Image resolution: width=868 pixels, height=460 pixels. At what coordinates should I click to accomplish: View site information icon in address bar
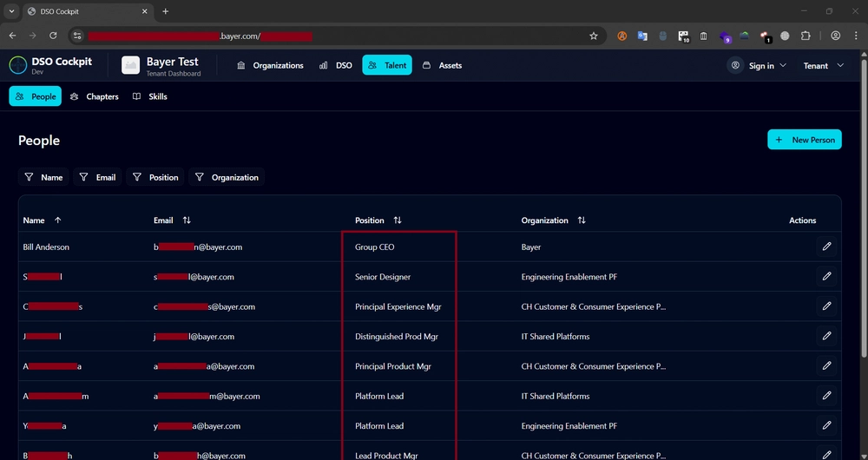click(x=77, y=36)
